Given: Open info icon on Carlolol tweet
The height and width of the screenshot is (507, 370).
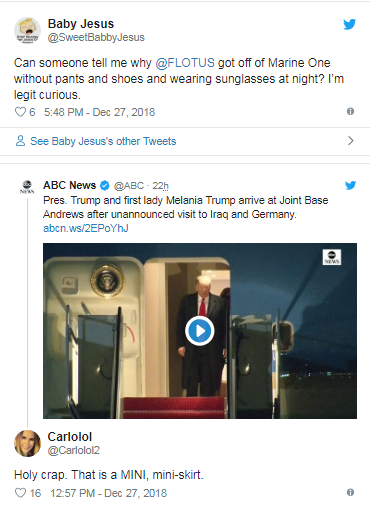Looking at the screenshot, I should [350, 492].
